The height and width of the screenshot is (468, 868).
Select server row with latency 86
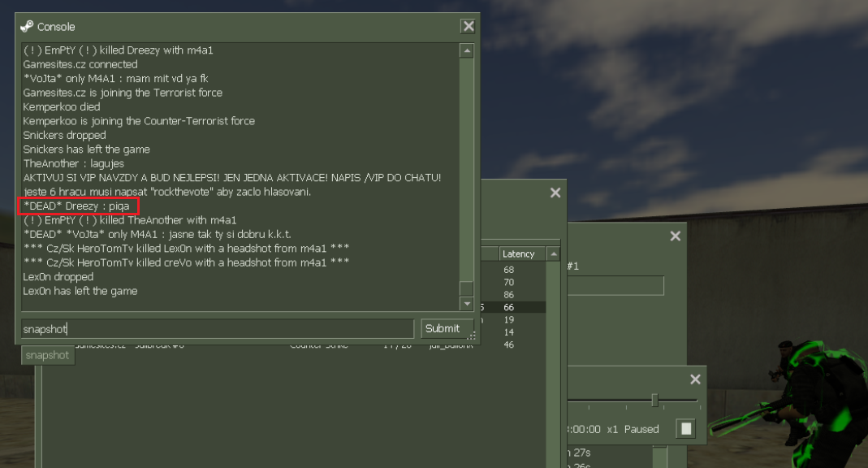click(513, 295)
